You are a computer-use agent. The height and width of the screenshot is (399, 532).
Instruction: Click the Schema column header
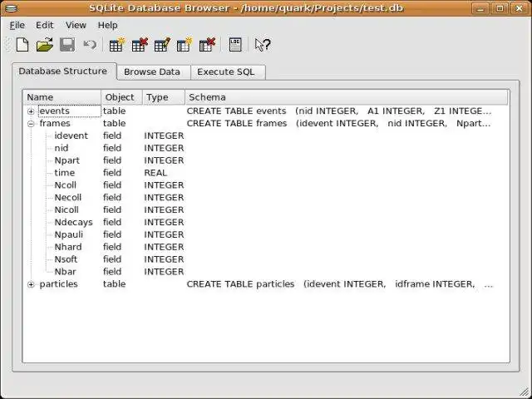[347, 97]
